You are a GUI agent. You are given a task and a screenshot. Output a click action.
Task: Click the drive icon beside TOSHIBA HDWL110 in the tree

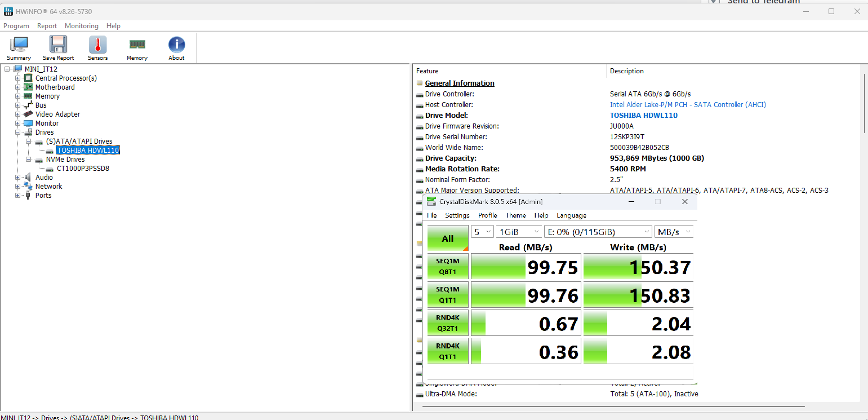pyautogui.click(x=50, y=151)
